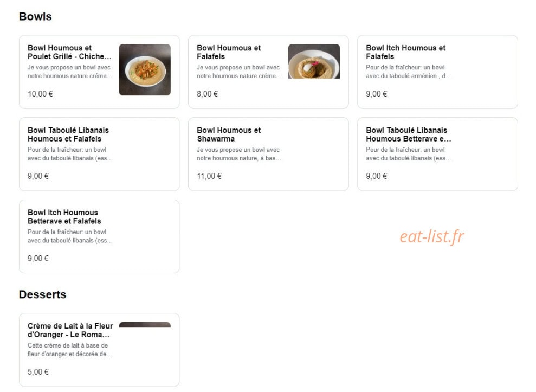Select Bowl Houmous et Poulet Grillé title
This screenshot has height=392, width=536.
(70, 53)
